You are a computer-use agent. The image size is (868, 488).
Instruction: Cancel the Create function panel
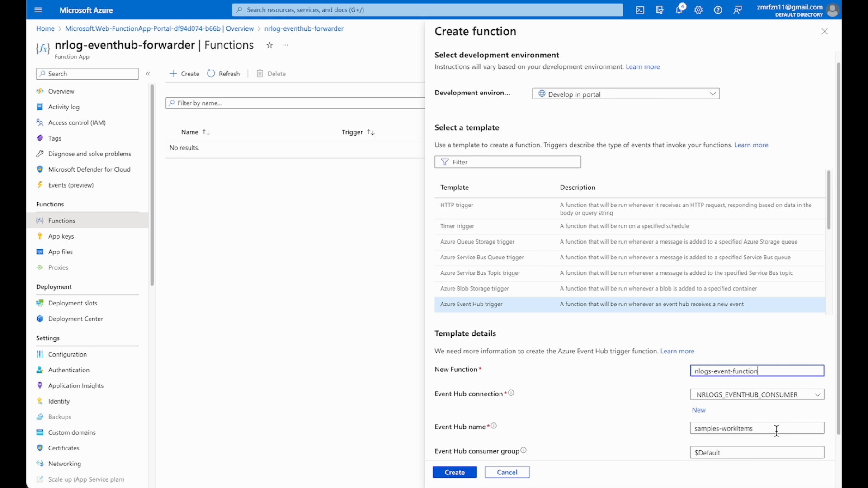pyautogui.click(x=507, y=472)
